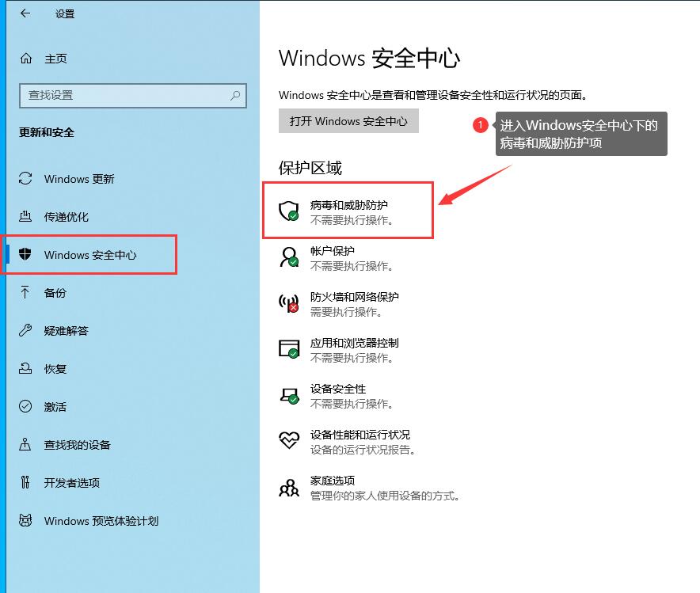Viewport: 700px width, 593px height.
Task: Select Windows 安全中心 sidebar item
Action: coord(90,255)
